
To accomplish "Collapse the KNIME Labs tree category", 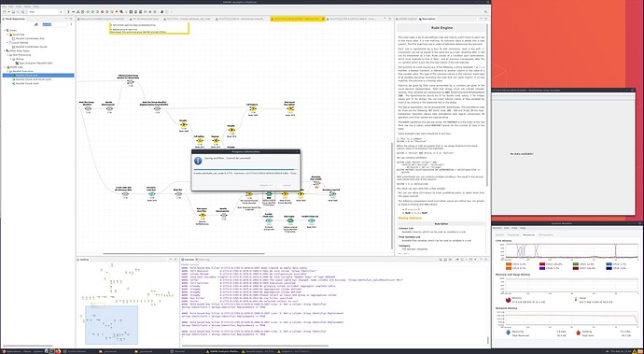I will (x=5, y=67).
